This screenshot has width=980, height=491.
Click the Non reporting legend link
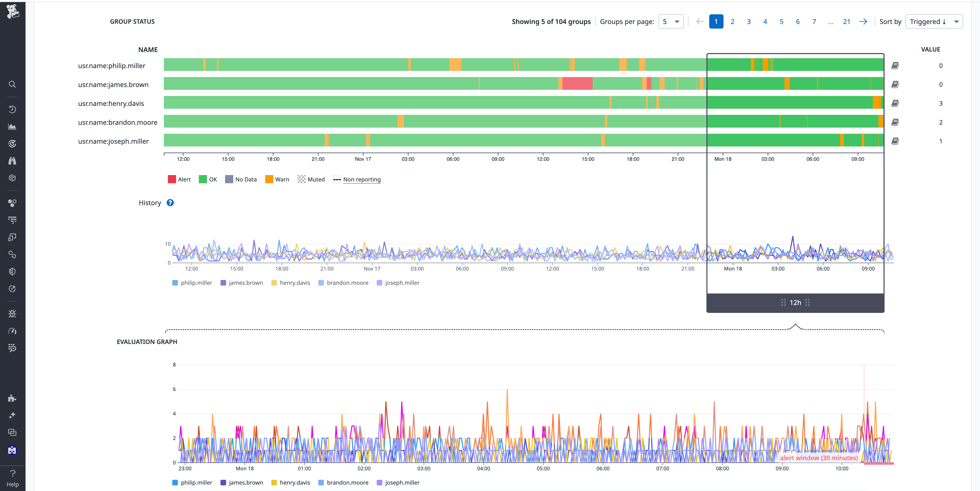pyautogui.click(x=361, y=179)
